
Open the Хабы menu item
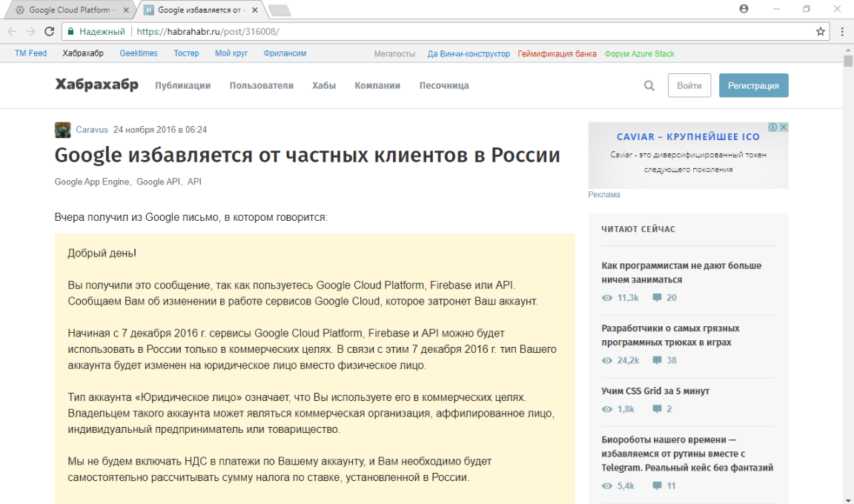324,85
